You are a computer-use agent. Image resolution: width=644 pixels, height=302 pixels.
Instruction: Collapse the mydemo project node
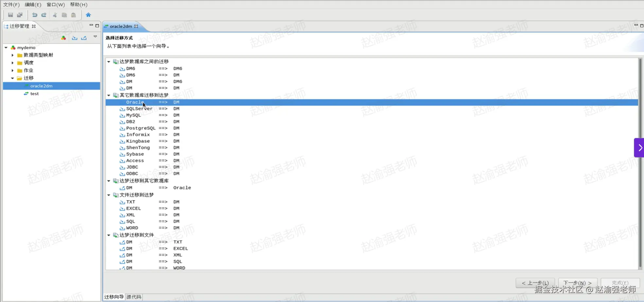(x=6, y=47)
